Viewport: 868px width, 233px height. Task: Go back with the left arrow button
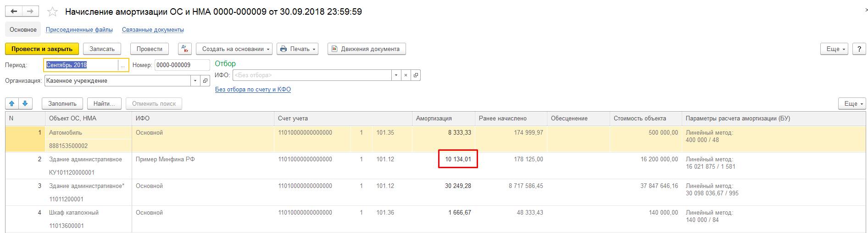click(14, 11)
